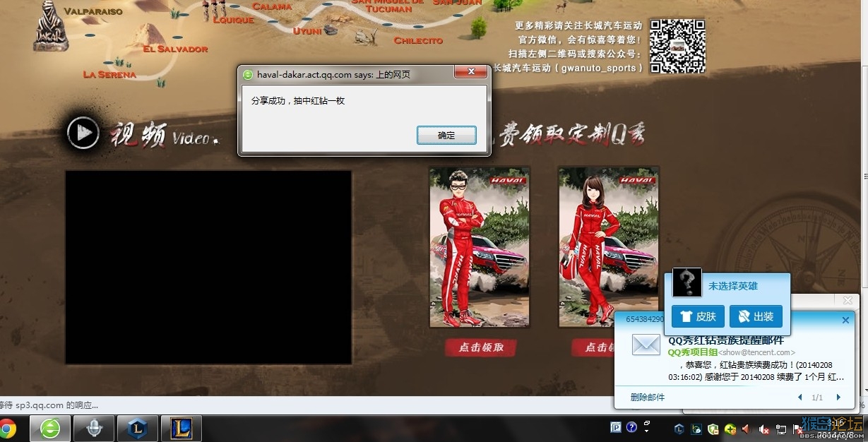Click the QQ秀项目组 sender name

pyautogui.click(x=693, y=352)
